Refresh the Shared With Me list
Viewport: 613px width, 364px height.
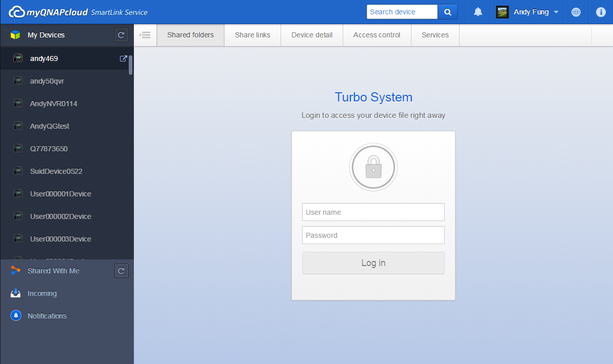[121, 271]
